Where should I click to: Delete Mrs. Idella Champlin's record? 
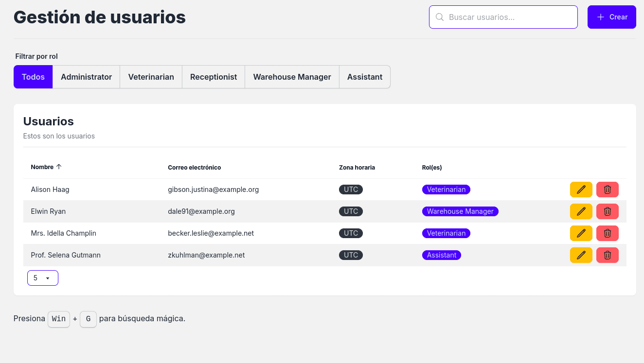607,233
